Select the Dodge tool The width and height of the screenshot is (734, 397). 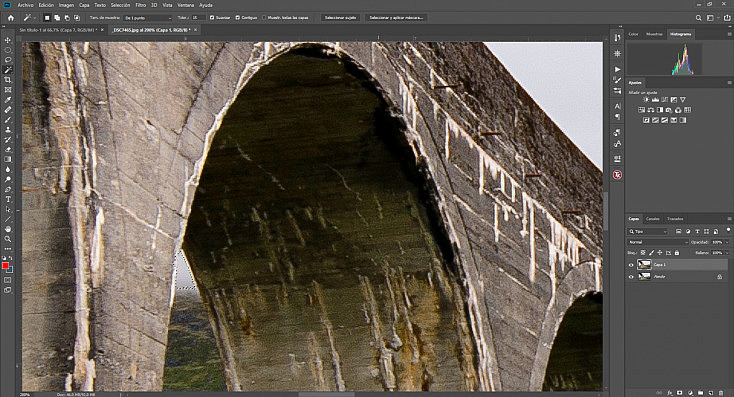tap(8, 180)
